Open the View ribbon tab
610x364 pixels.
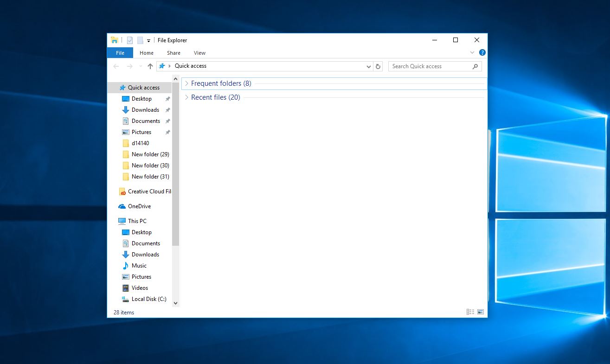coord(200,53)
